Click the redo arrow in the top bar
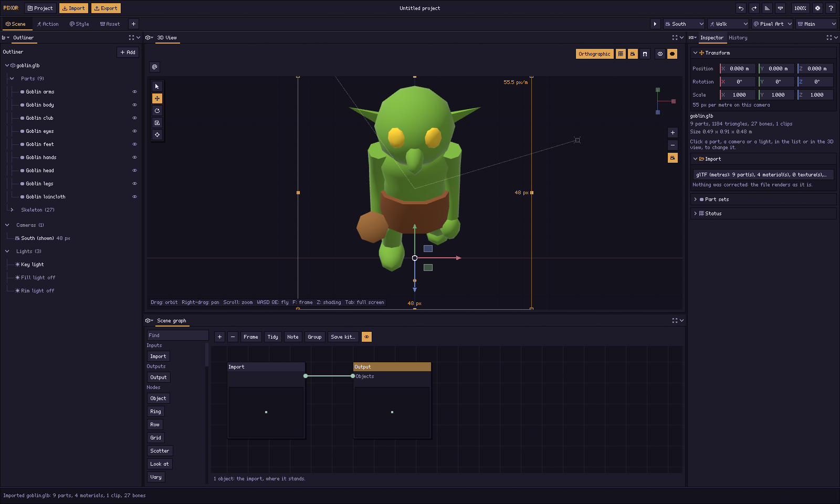 754,8
